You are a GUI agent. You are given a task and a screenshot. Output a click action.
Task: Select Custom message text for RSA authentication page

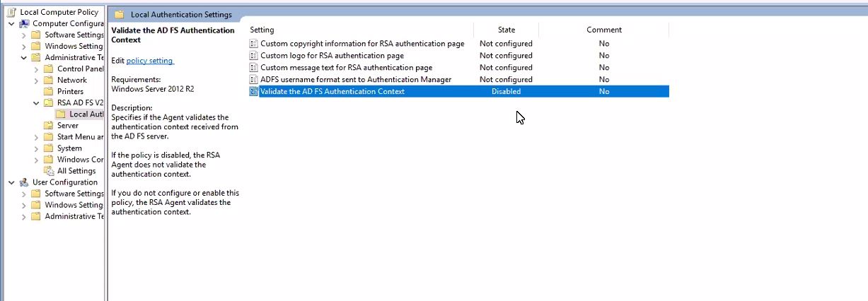click(346, 68)
